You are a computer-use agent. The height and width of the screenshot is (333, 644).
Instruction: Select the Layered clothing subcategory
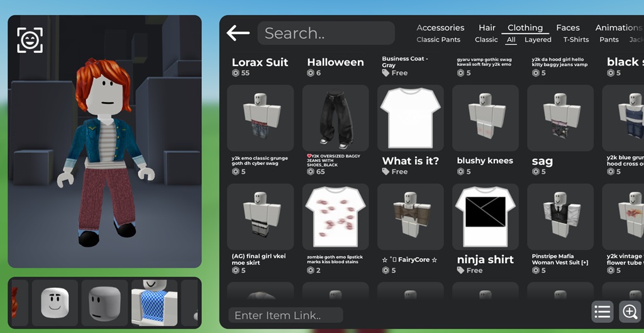tap(538, 40)
